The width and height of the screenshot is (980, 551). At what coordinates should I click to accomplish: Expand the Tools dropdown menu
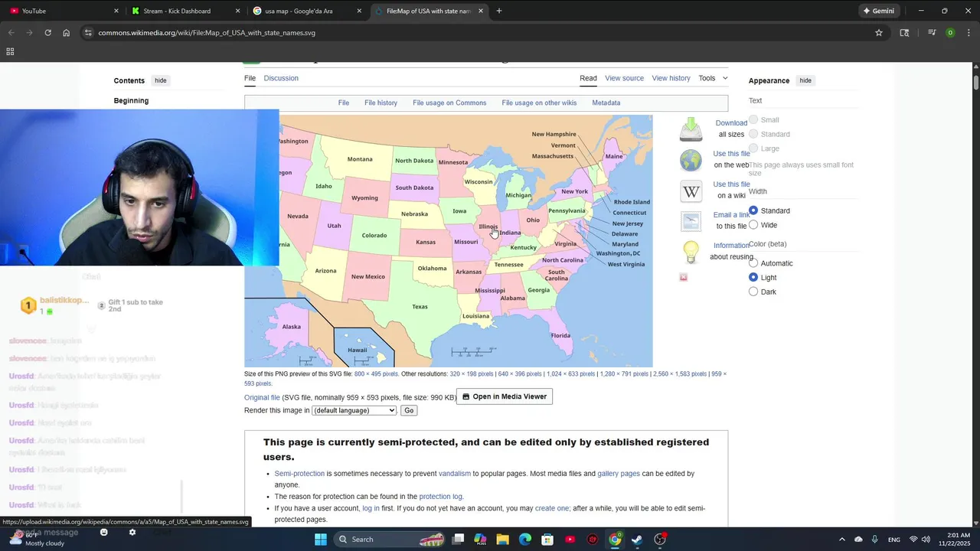[713, 78]
